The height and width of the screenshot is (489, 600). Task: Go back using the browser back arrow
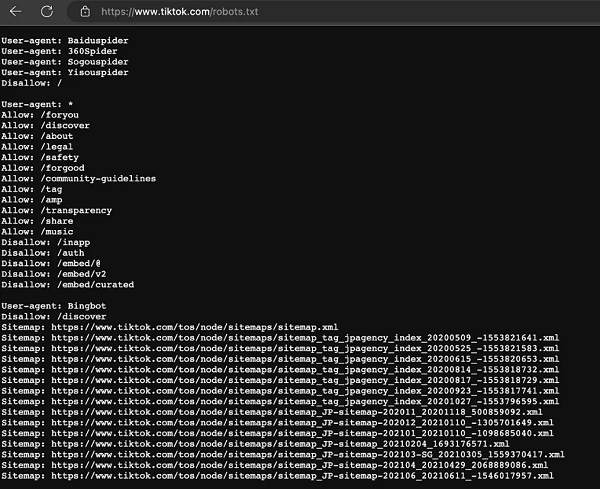[15, 11]
